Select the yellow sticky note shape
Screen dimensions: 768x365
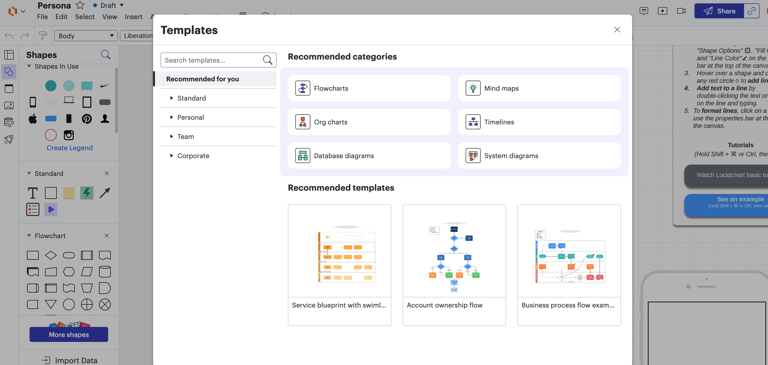pyautogui.click(x=69, y=193)
